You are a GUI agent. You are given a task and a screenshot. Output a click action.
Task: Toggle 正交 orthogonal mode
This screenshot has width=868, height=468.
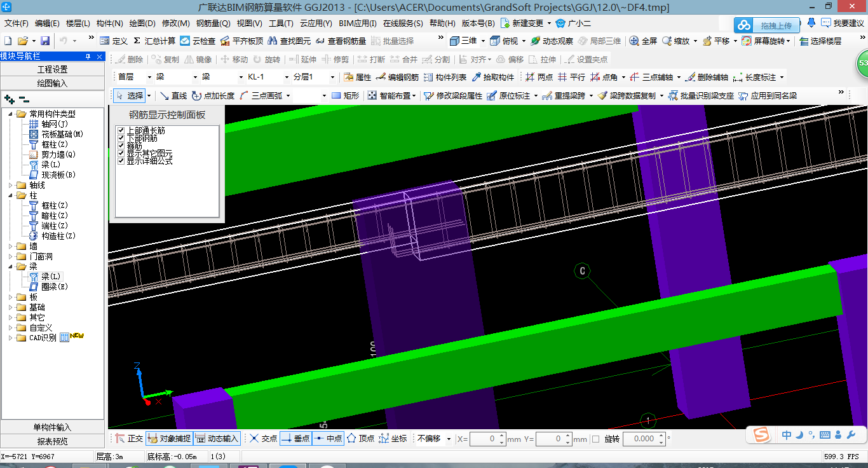[x=129, y=439]
